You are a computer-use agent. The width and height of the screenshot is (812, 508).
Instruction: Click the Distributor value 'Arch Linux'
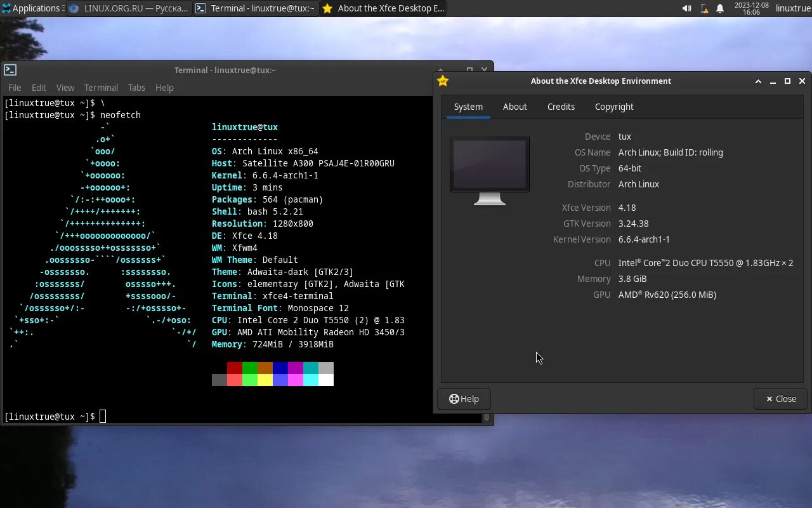tap(639, 184)
